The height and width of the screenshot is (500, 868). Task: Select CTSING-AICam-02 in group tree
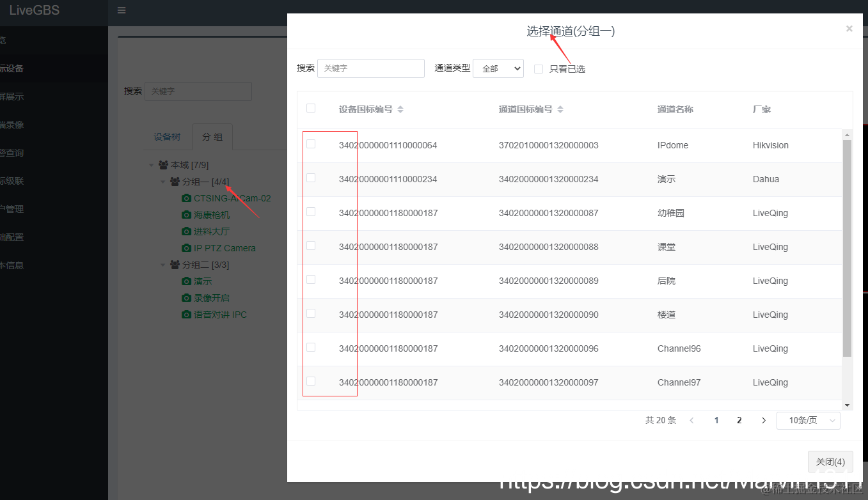point(232,198)
